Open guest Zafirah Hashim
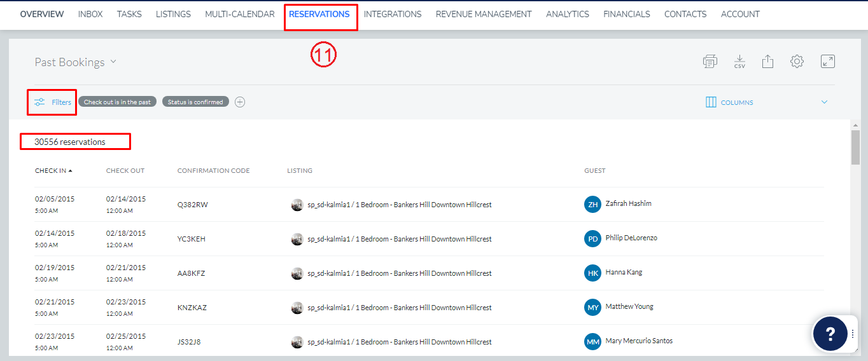 (x=628, y=204)
